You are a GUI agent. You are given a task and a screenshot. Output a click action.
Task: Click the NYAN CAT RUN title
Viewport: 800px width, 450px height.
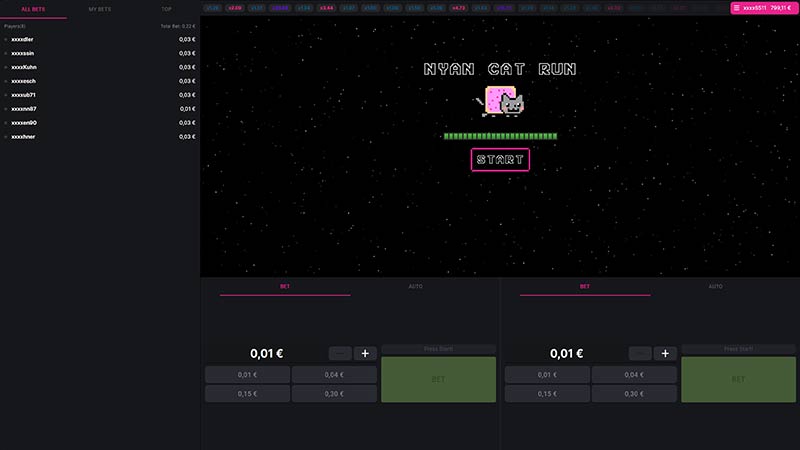[x=500, y=69]
